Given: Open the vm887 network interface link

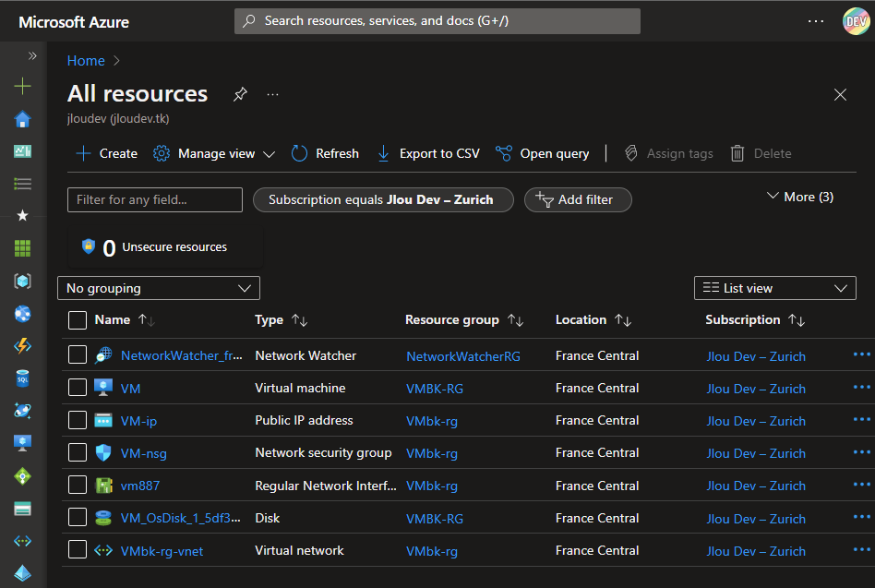Looking at the screenshot, I should 140,486.
